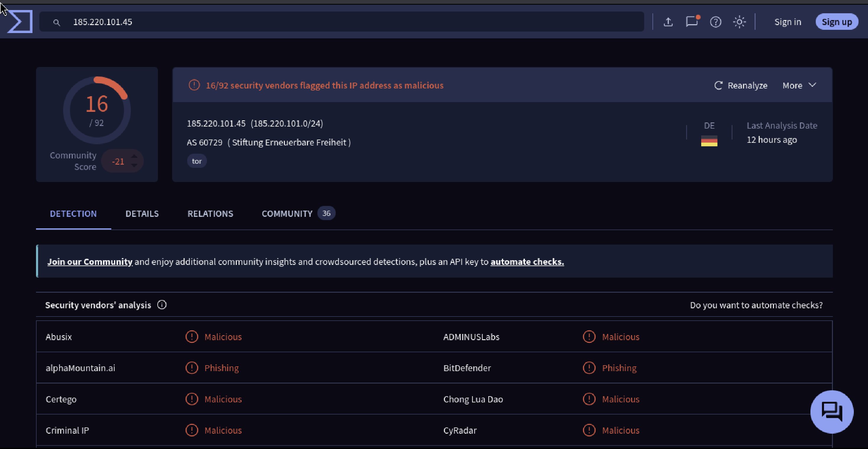Click the alphaMountain.ai vendor name
868x449 pixels.
(80, 368)
